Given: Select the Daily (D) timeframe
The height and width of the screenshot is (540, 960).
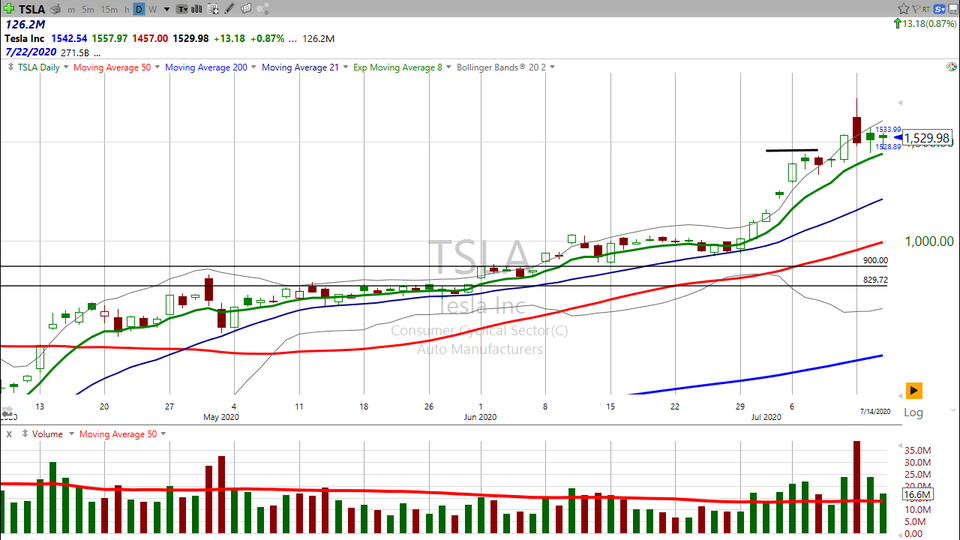Looking at the screenshot, I should 139,8.
